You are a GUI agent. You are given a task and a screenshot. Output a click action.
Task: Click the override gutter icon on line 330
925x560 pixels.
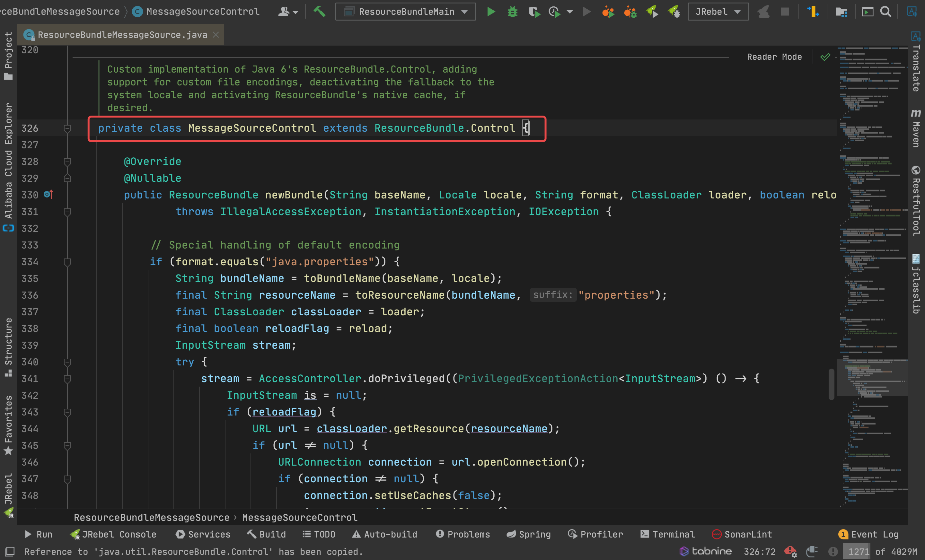(48, 194)
